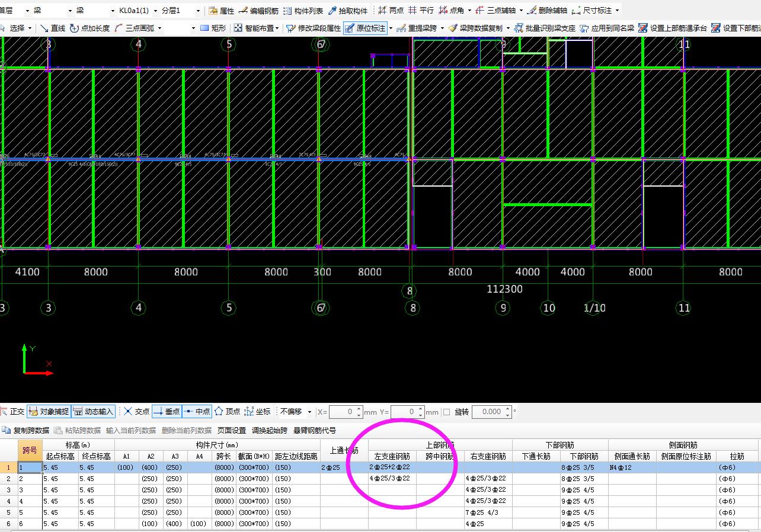Click the 重提梁跨 re-extract beam span tool
The height and width of the screenshot is (532, 761).
[x=417, y=28]
